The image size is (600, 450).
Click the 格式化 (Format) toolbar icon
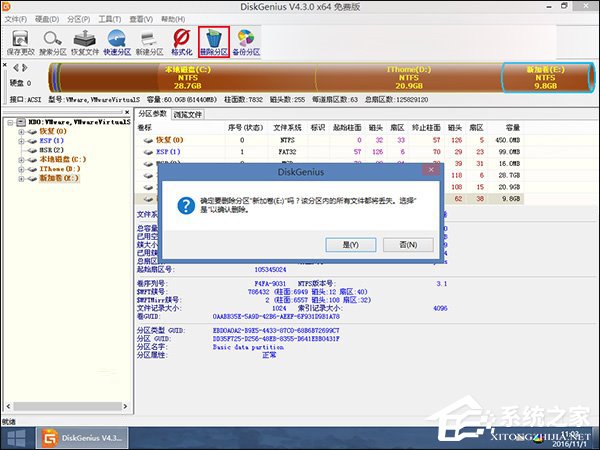tap(182, 40)
